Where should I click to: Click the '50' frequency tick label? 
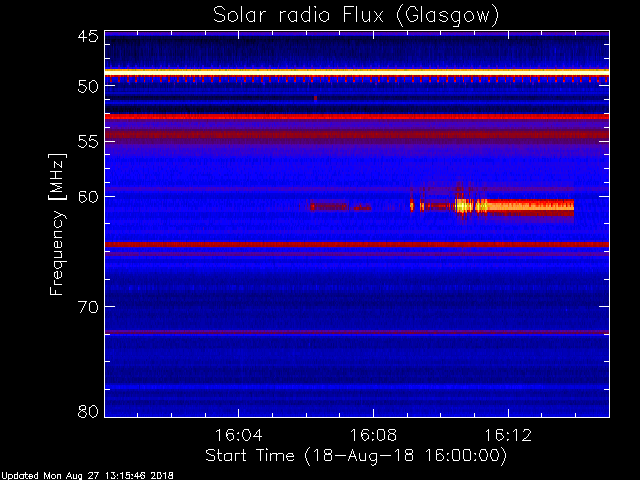coord(88,87)
